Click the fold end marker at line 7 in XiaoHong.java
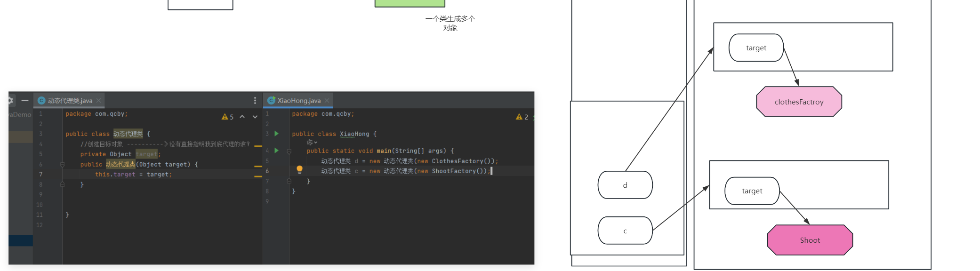 coord(289,181)
